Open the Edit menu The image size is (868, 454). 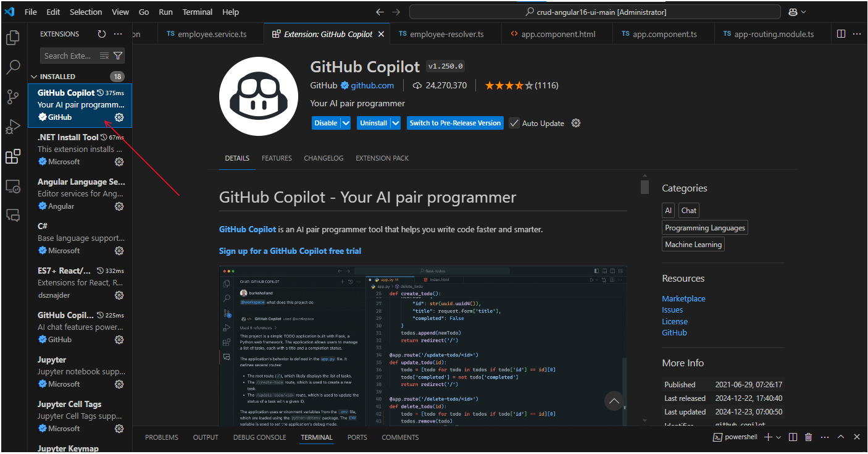coord(53,12)
